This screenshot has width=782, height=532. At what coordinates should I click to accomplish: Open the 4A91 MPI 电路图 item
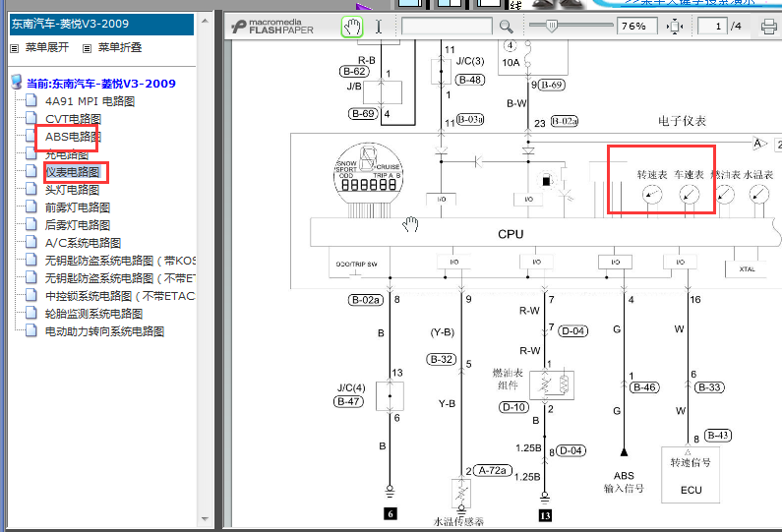90,101
